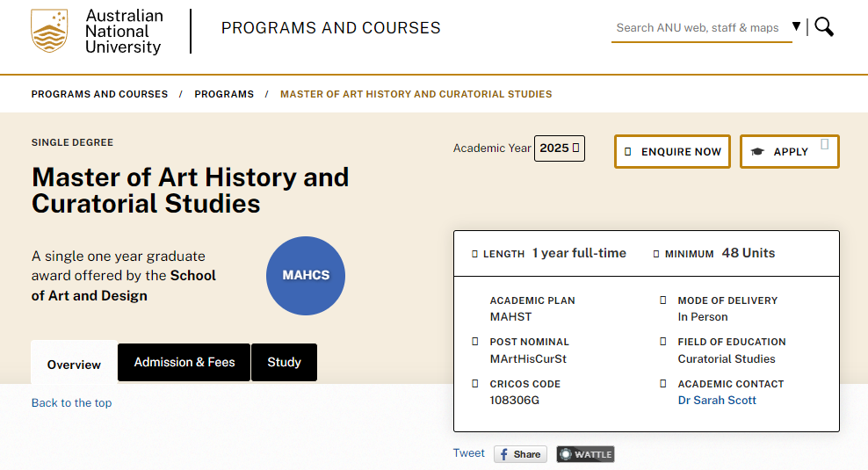
Task: Focus the Search ANU web search field
Action: pos(698,28)
